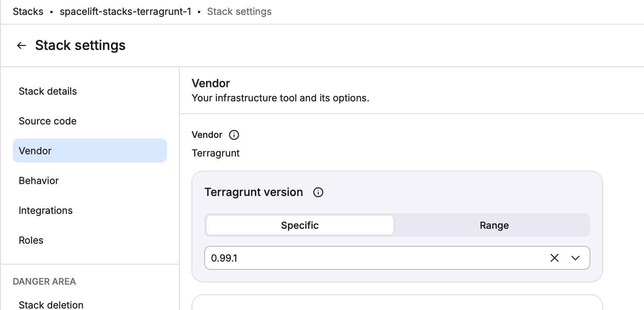Click 'Your infrastructure tool and its options.' text
644x310 pixels.
[280, 98]
